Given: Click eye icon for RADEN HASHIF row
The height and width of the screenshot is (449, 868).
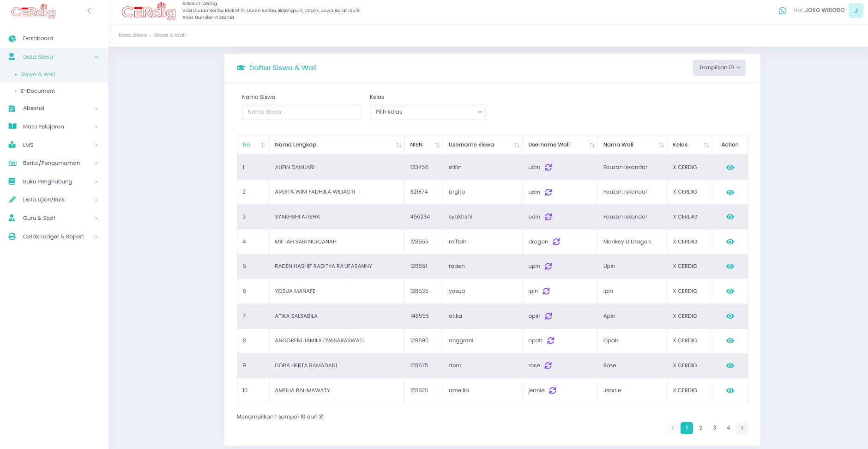Looking at the screenshot, I should tap(730, 266).
